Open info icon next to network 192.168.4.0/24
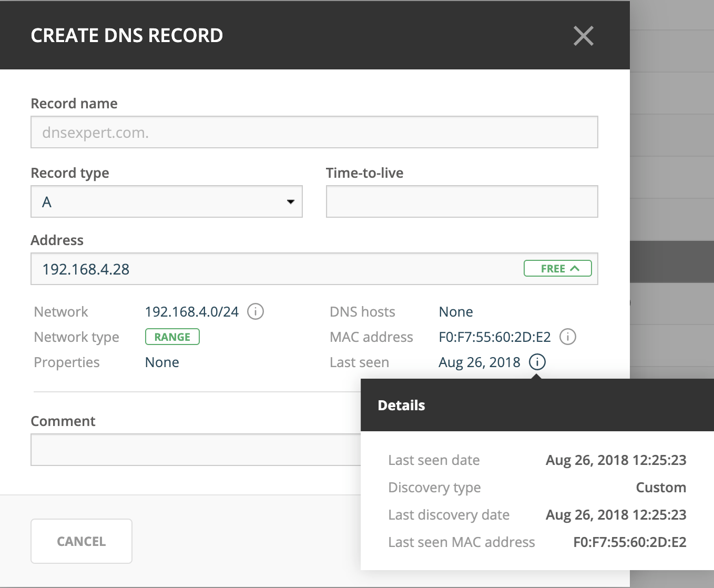Viewport: 714px width, 588px height. [x=256, y=311]
